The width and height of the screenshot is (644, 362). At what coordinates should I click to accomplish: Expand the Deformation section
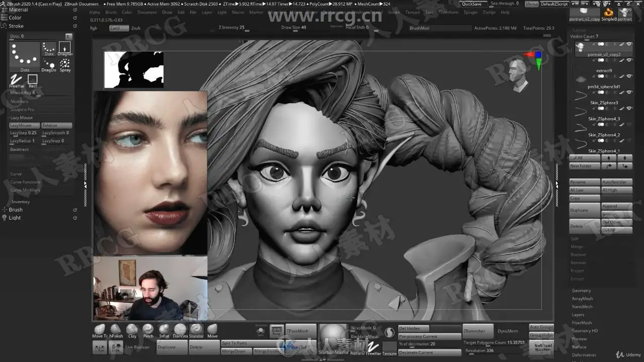click(x=584, y=355)
